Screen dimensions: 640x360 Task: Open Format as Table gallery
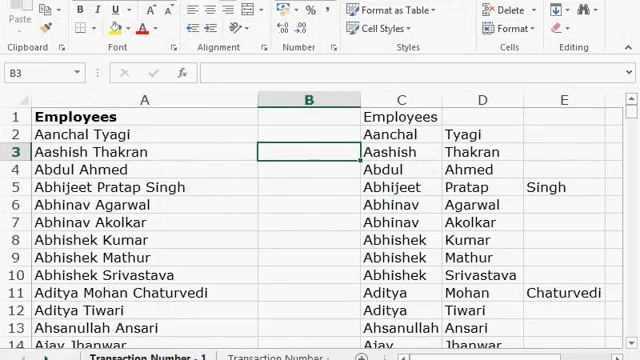click(x=391, y=10)
